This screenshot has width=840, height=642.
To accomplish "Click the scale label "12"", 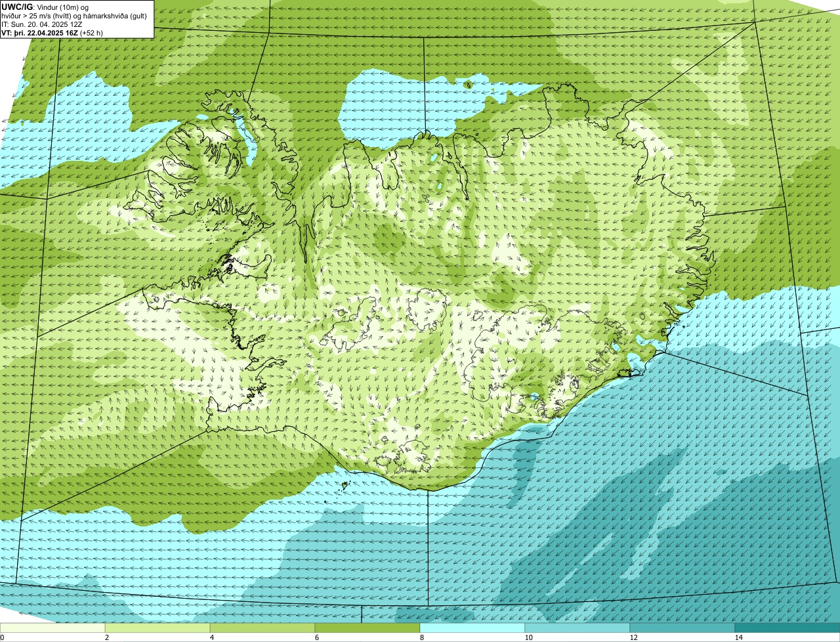I will point(633,637).
